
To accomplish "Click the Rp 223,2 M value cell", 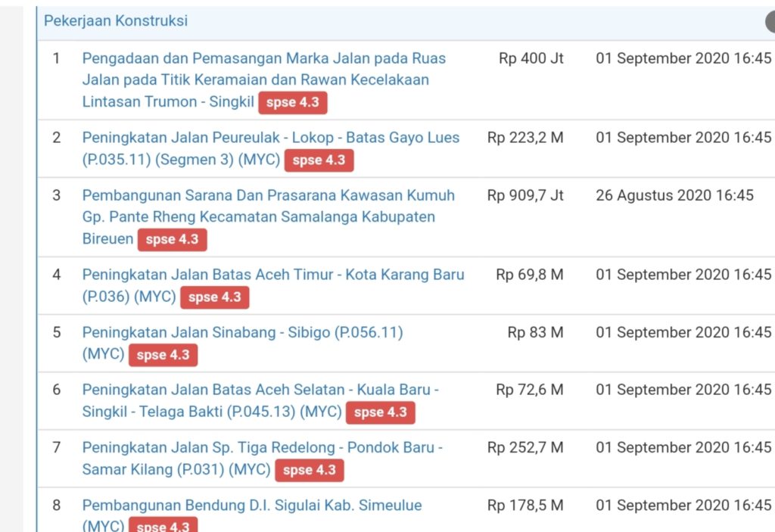I will click(x=525, y=138).
